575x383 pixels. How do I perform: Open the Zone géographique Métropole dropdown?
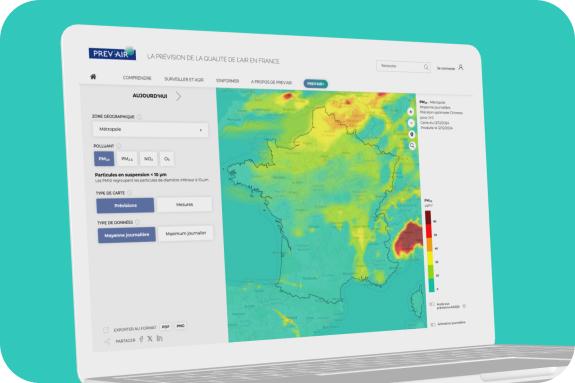click(x=150, y=130)
